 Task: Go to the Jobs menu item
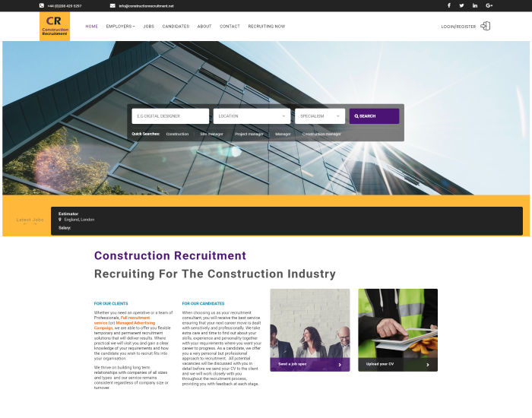tap(148, 27)
